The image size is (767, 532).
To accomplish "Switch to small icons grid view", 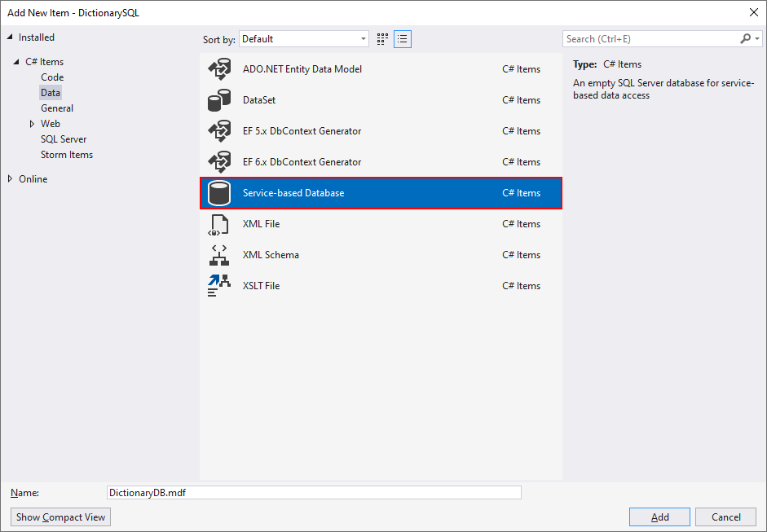I will [x=383, y=39].
